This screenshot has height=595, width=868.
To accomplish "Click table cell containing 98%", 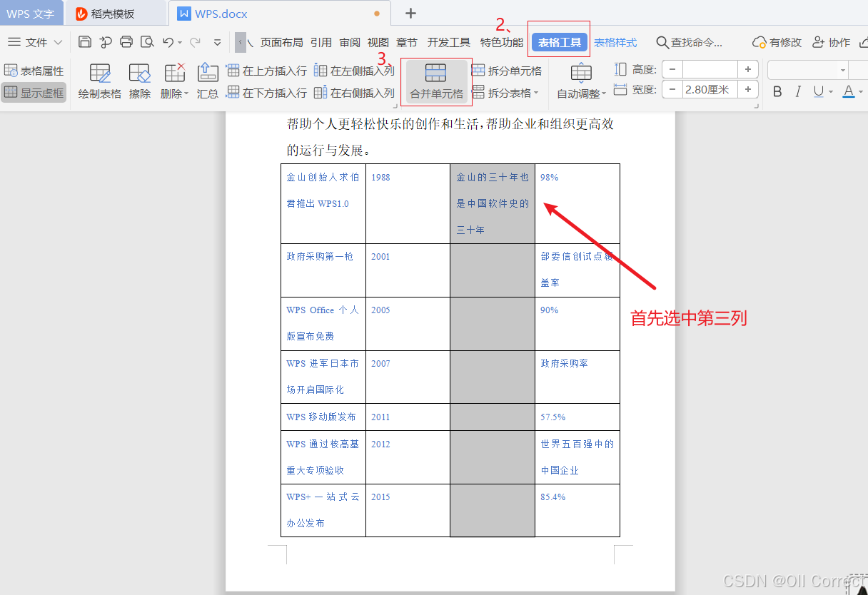I will pyautogui.click(x=577, y=203).
